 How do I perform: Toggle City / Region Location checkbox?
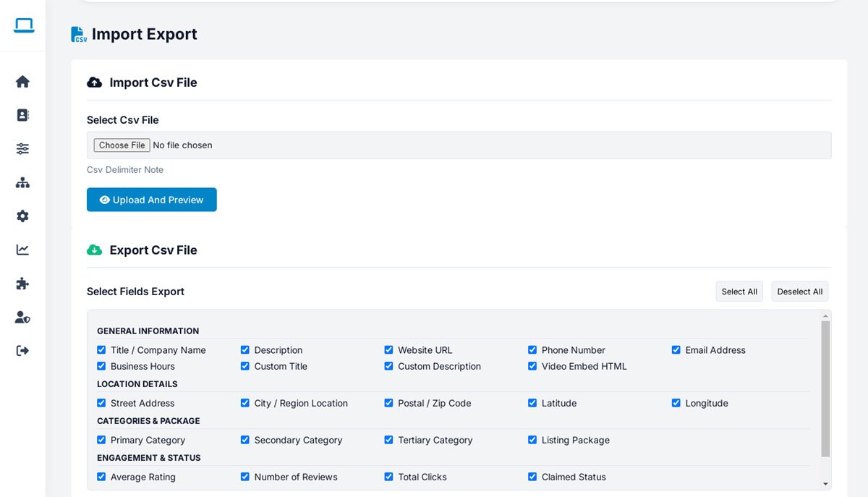pyautogui.click(x=245, y=403)
